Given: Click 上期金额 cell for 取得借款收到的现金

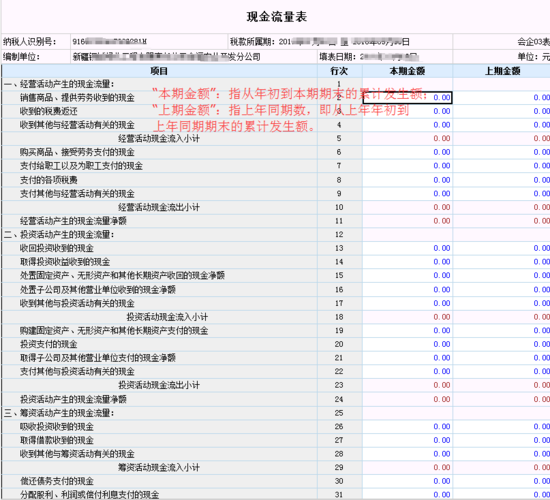Looking at the screenshot, I should [x=502, y=440].
